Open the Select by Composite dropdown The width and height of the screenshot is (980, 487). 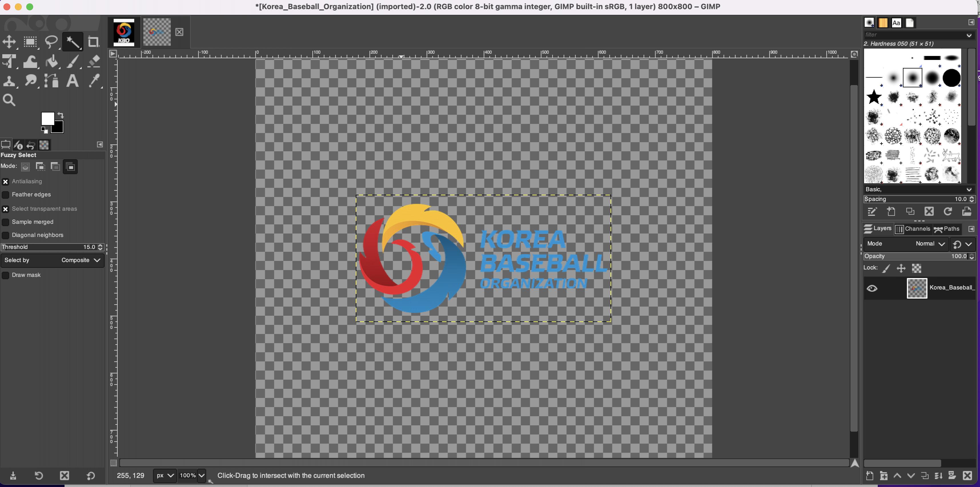[x=53, y=260]
